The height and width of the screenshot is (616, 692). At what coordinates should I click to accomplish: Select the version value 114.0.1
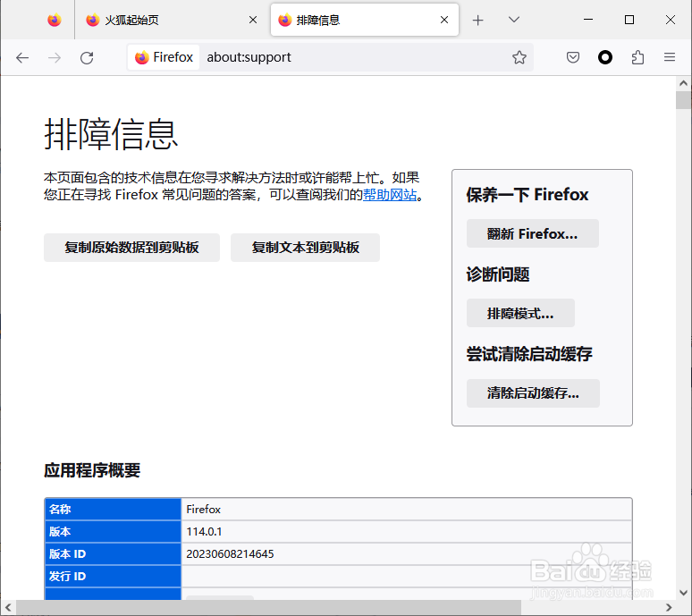pyautogui.click(x=204, y=532)
